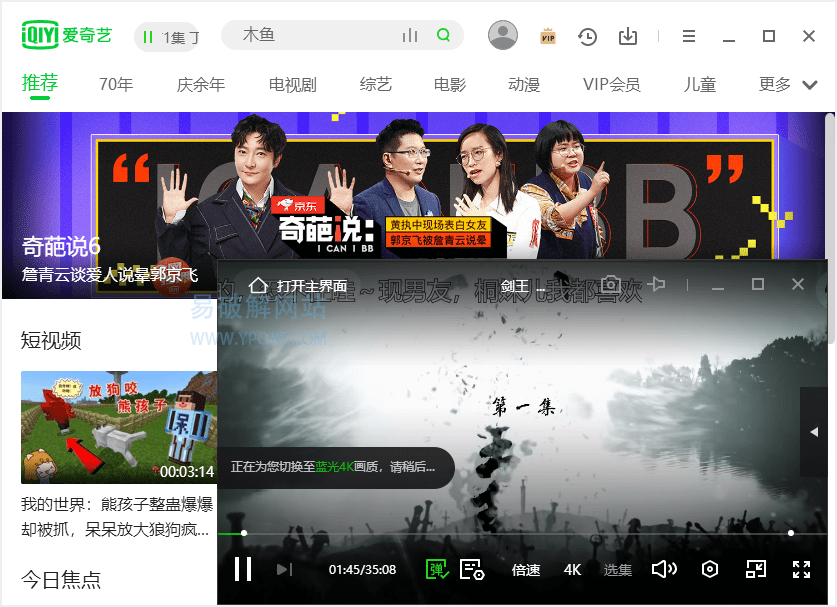Open the download manager

(628, 35)
